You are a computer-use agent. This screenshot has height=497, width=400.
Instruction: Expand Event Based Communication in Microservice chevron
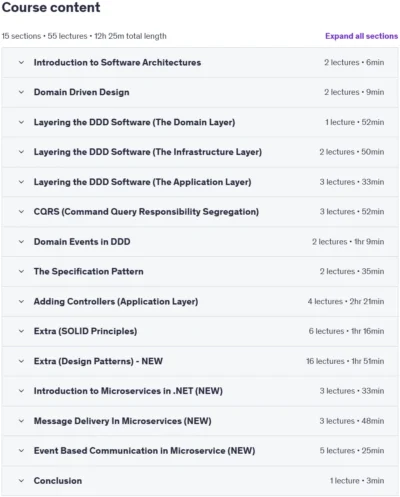21,451
